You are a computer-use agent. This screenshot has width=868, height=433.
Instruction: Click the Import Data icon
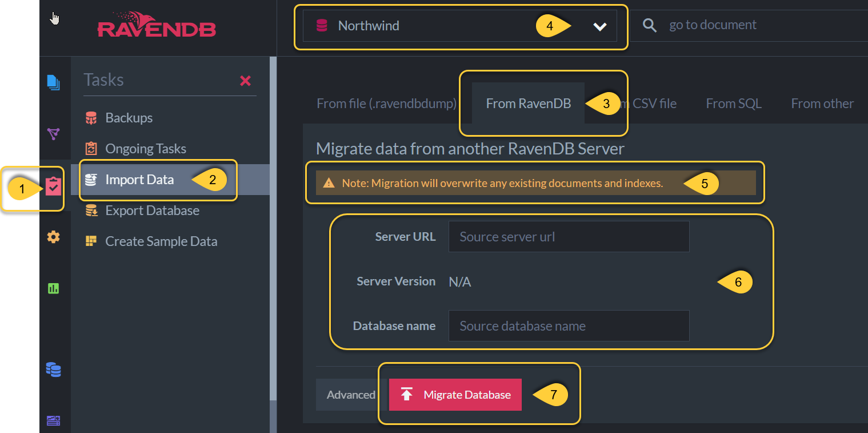click(91, 180)
